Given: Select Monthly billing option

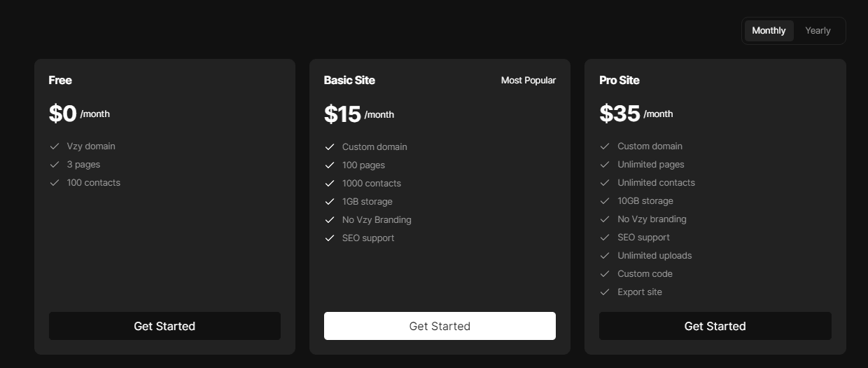Looking at the screenshot, I should pyautogui.click(x=769, y=31).
